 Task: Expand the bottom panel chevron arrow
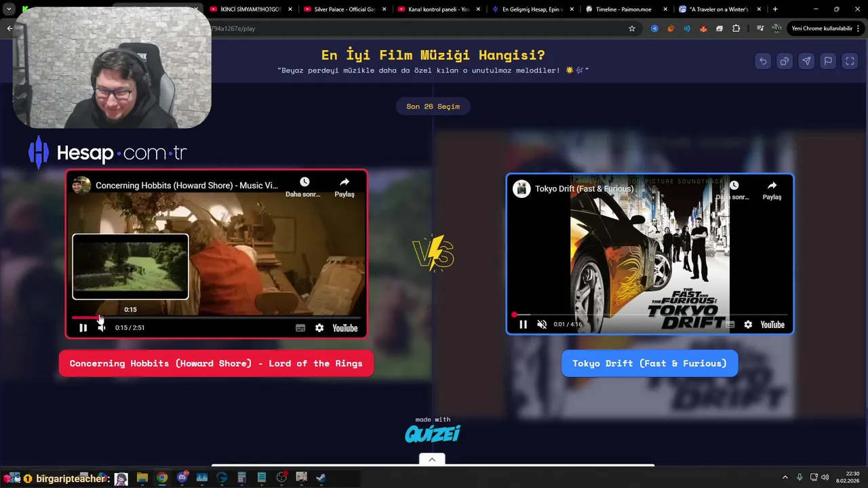(432, 459)
